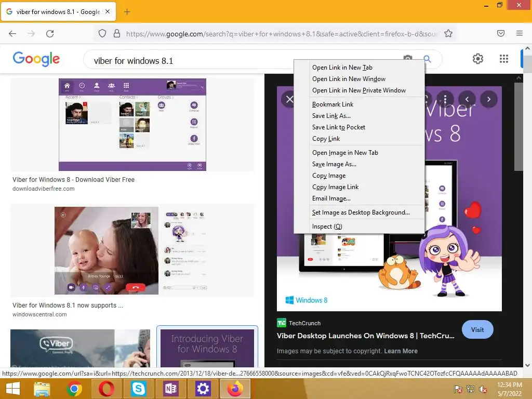The image size is (532, 399).
Task: Click the muted volume tray icon
Action: (x=483, y=389)
